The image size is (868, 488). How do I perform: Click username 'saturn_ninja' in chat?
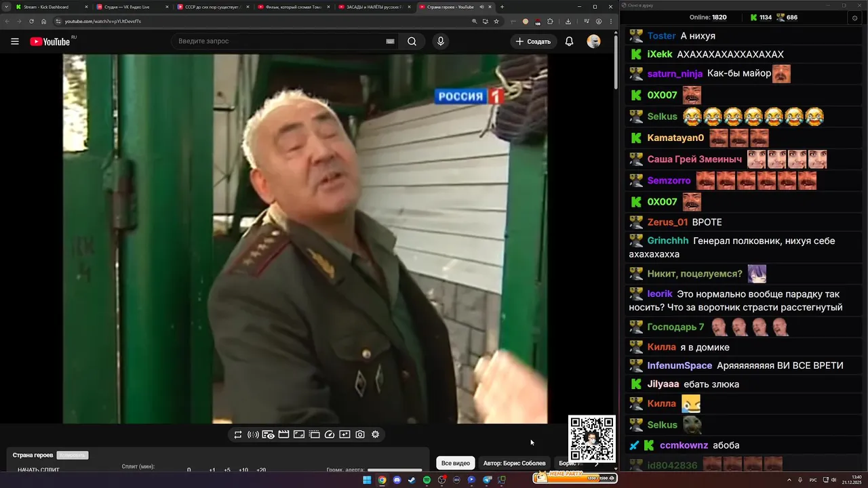(675, 74)
